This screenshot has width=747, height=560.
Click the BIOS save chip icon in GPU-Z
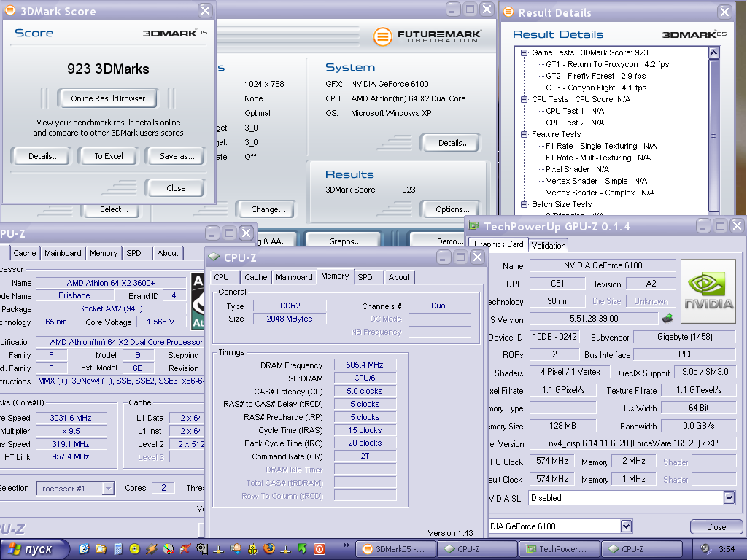(667, 318)
